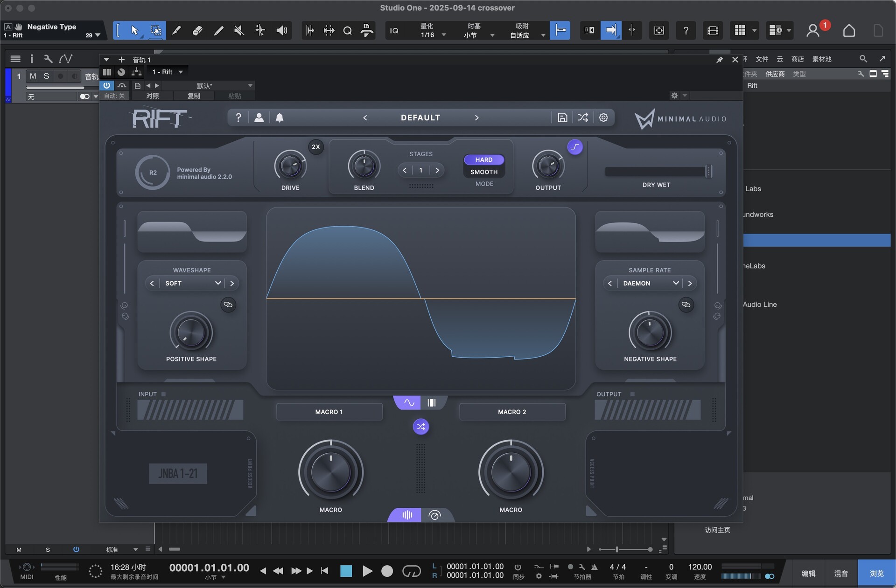Open the user account icon with notification
Image resolution: width=896 pixels, height=588 pixels.
(x=813, y=31)
